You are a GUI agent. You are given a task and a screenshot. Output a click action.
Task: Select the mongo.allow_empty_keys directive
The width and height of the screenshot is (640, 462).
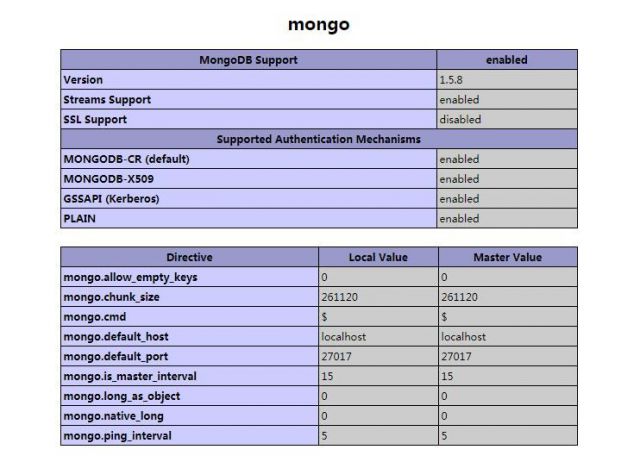pyautogui.click(x=131, y=278)
